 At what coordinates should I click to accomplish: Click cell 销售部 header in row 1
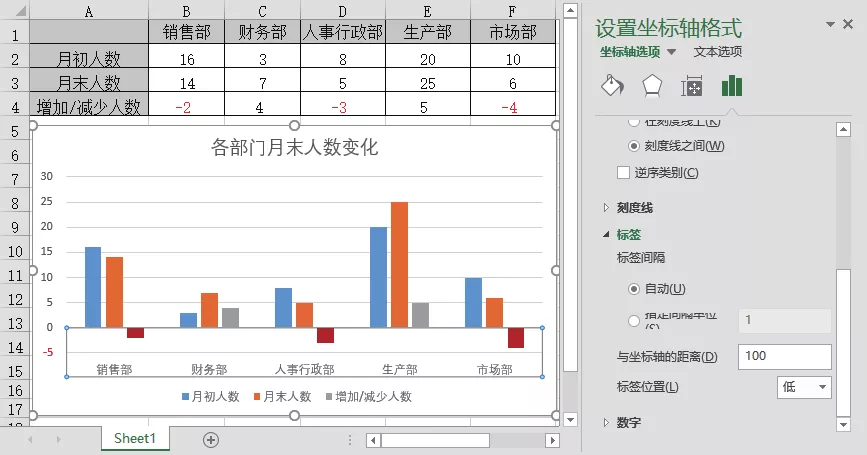coord(186,32)
